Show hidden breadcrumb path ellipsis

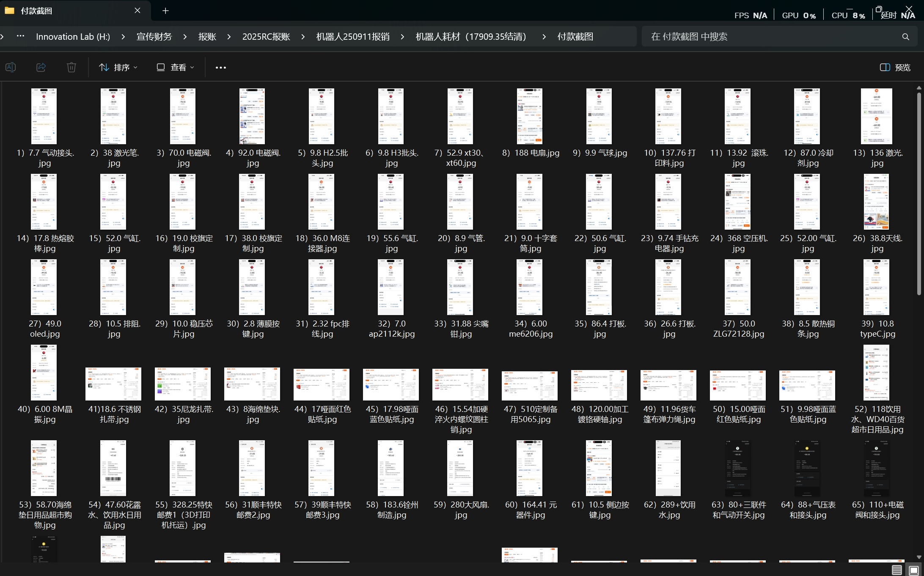(x=20, y=36)
